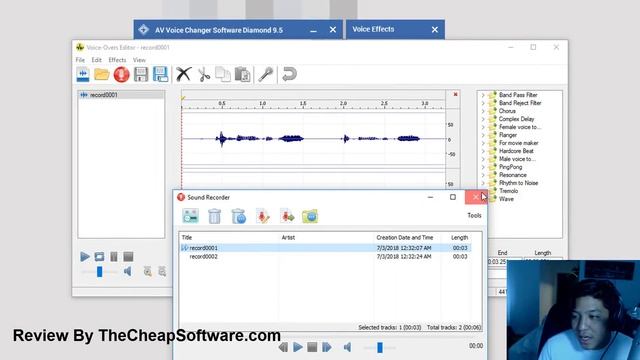
Task: Paste audio with the clipboard icon
Action: point(242,75)
